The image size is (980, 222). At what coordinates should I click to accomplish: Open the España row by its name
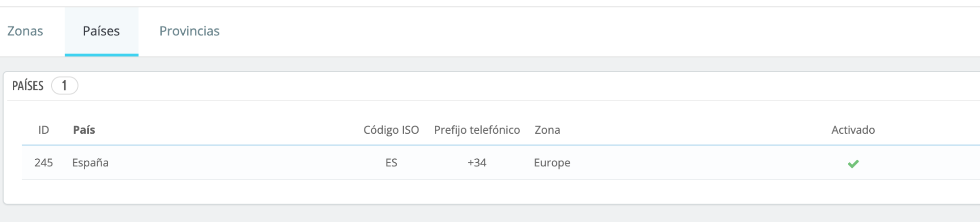[x=90, y=163]
